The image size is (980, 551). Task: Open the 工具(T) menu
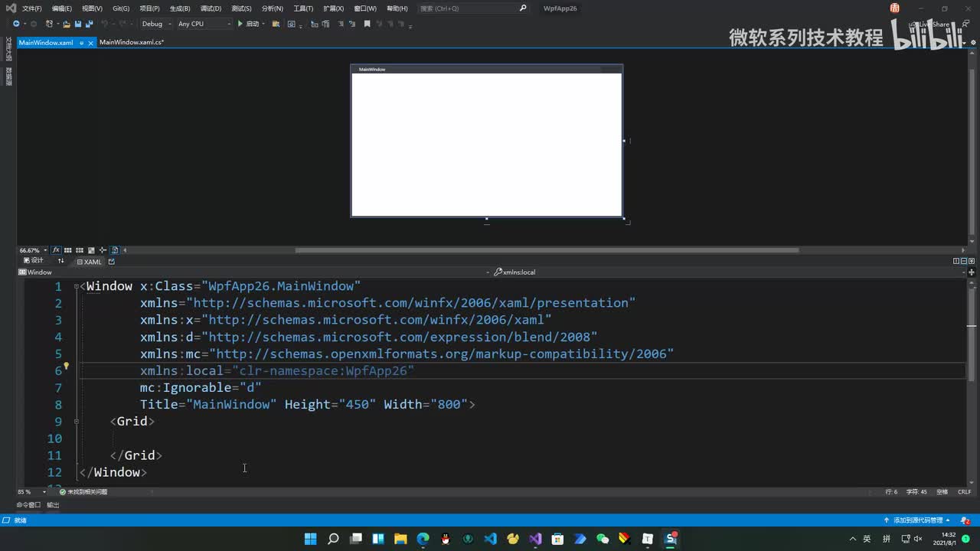[x=303, y=8]
